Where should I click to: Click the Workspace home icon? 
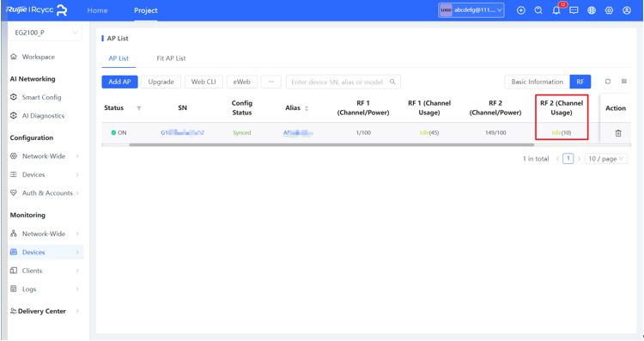[14, 57]
